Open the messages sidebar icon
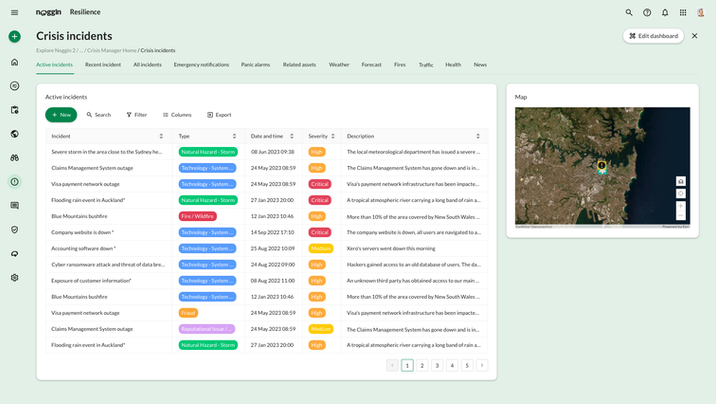 pos(15,206)
